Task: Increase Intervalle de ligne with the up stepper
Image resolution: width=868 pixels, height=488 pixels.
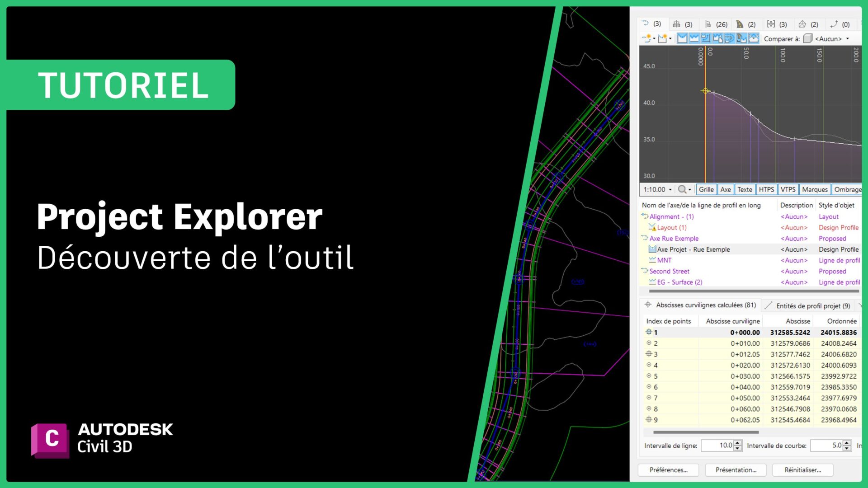Action: (737, 443)
